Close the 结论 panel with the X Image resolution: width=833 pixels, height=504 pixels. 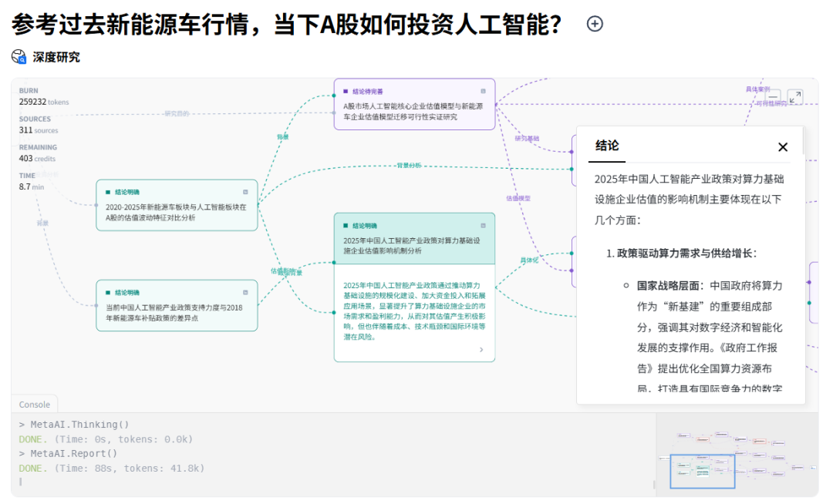(x=783, y=147)
